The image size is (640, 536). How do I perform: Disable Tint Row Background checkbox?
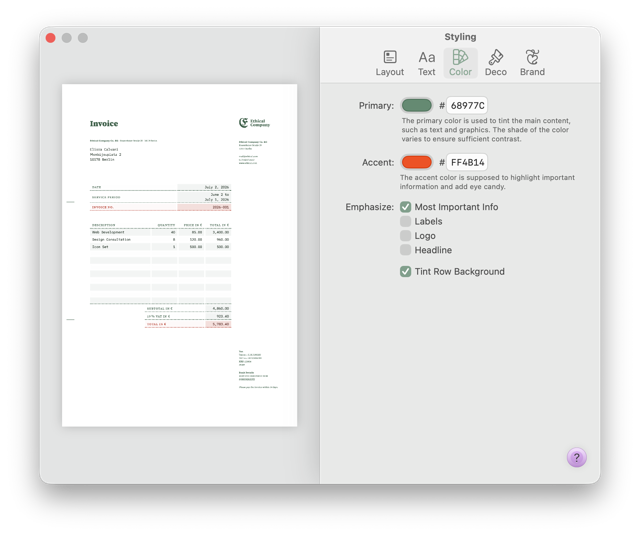pos(405,271)
